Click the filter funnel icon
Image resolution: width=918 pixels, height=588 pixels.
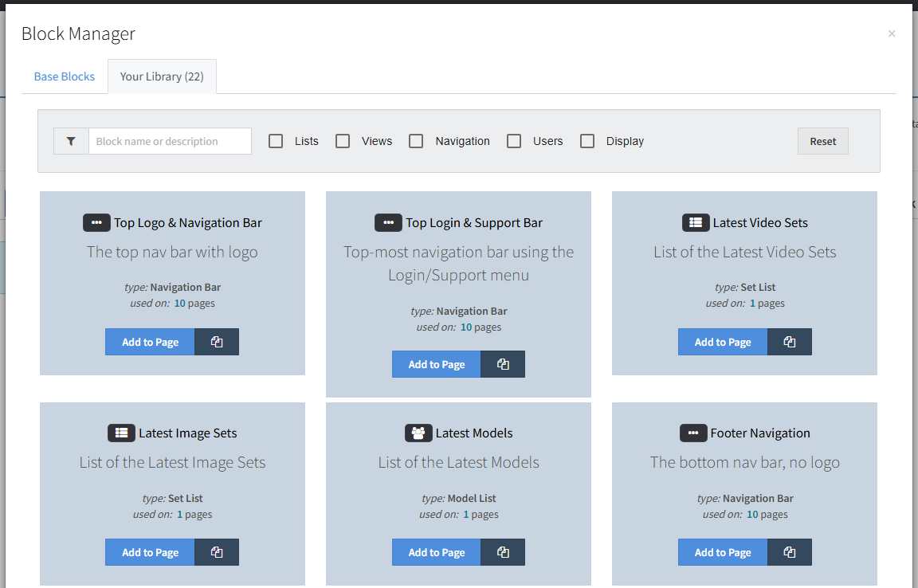tap(71, 141)
